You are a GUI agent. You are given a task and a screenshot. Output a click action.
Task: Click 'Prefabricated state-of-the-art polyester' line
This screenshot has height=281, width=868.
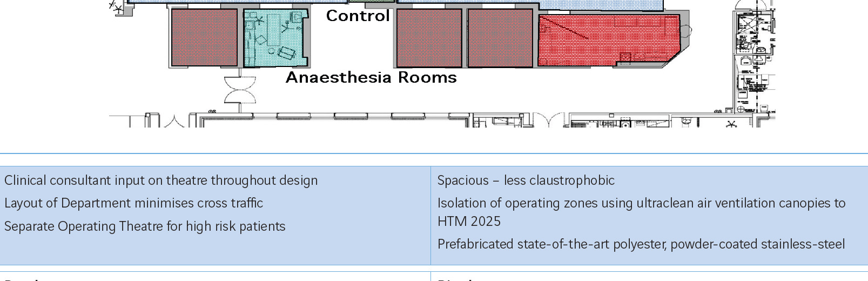click(641, 244)
